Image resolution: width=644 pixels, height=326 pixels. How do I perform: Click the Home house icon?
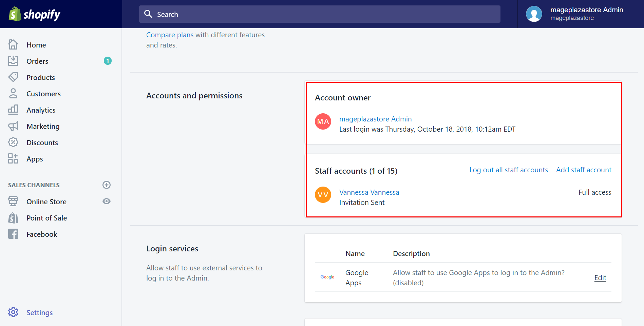[x=13, y=45]
